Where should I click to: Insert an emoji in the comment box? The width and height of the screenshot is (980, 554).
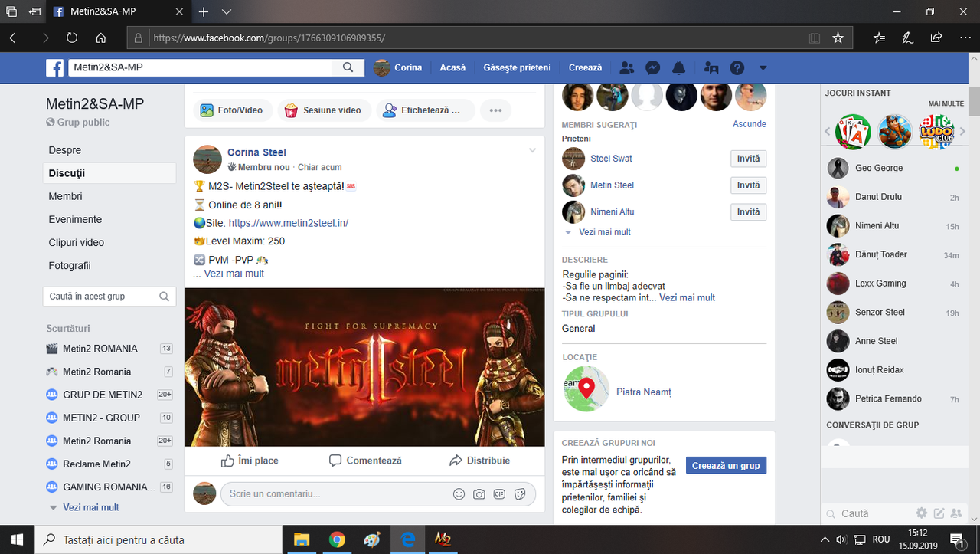click(x=459, y=494)
